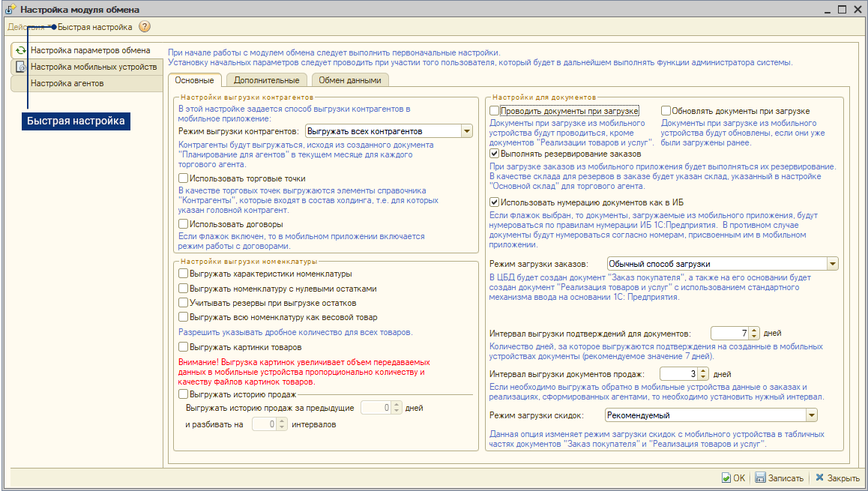Viewport: 868px width, 491px height.
Task: Increase confirmation export interval with up arrow
Action: [754, 330]
